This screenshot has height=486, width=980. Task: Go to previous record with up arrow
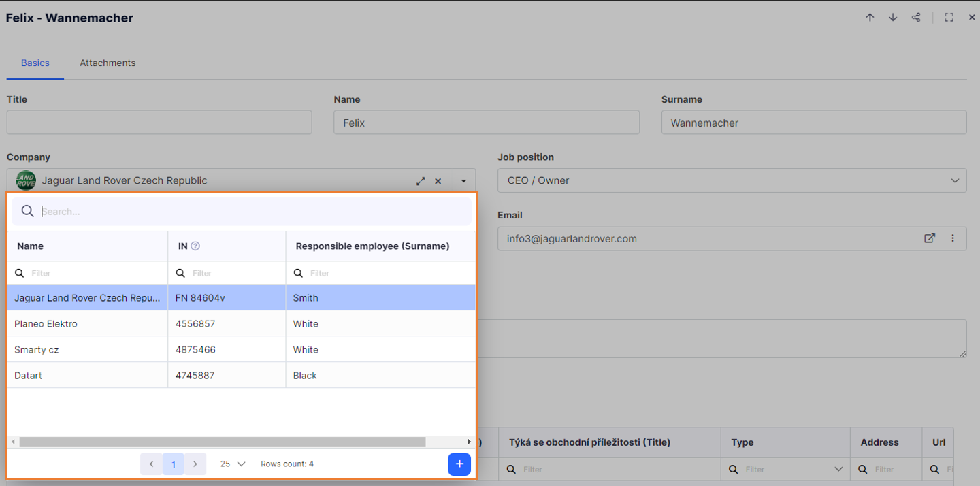(870, 18)
